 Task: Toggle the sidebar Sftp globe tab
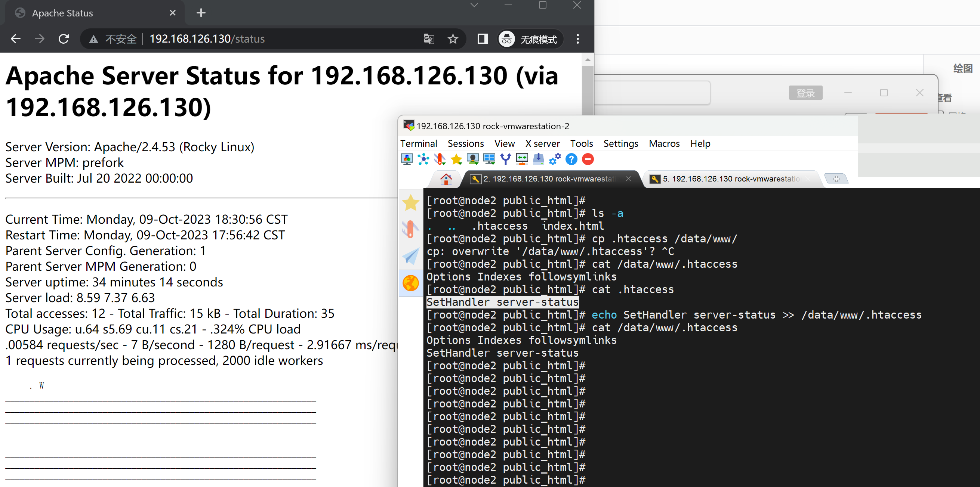410,283
